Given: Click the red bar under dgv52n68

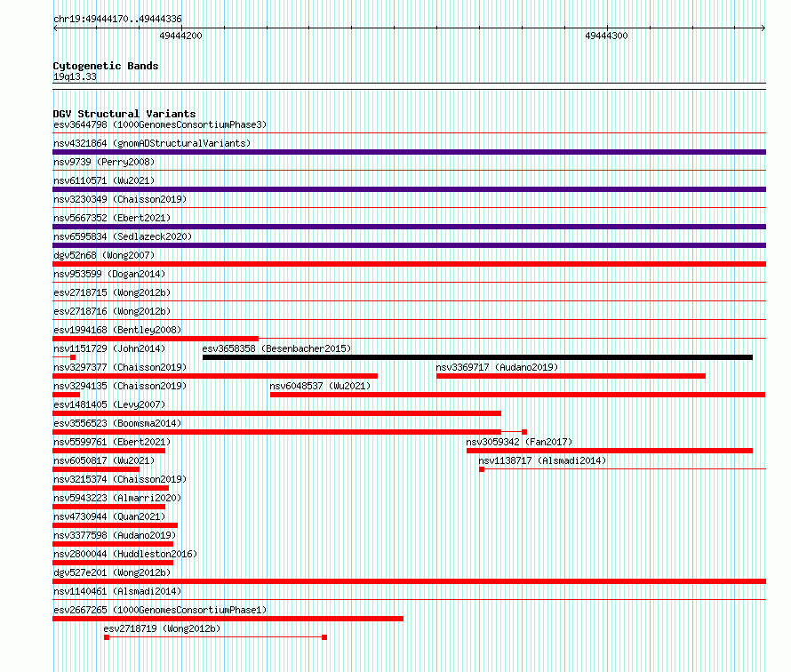Looking at the screenshot, I should coord(409,264).
